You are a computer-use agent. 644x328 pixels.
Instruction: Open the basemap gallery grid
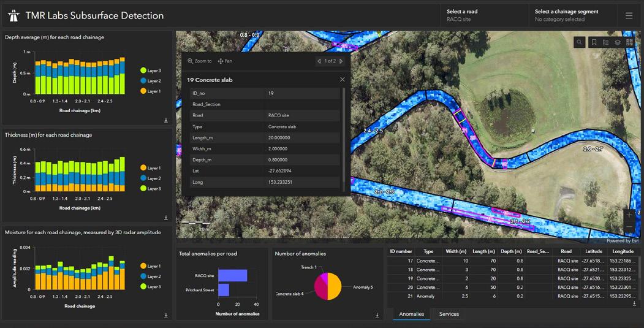(630, 42)
